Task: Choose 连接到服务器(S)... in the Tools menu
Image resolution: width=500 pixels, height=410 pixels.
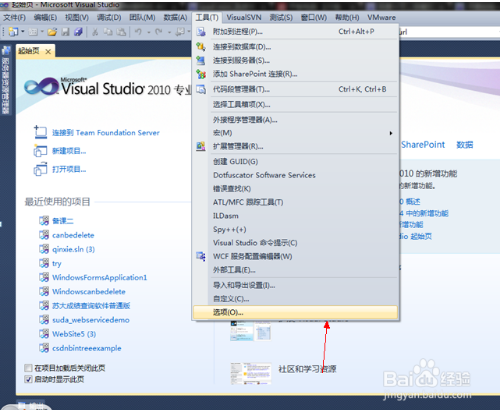Action: tap(295, 60)
